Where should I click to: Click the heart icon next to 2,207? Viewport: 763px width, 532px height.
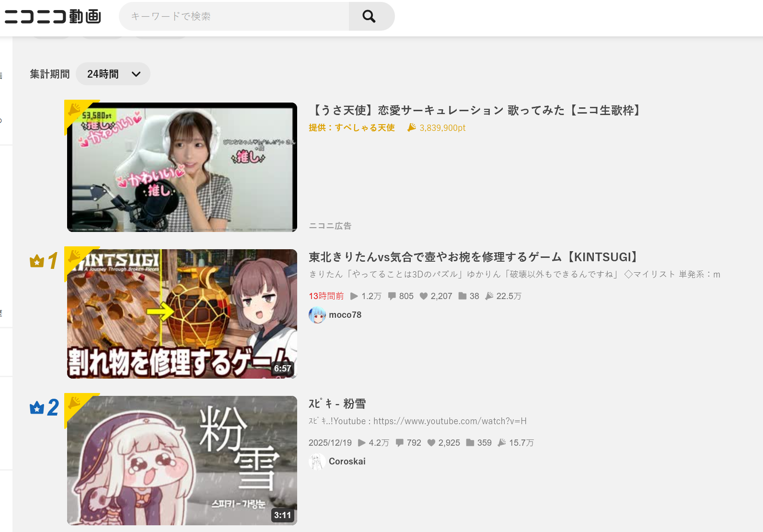424,296
